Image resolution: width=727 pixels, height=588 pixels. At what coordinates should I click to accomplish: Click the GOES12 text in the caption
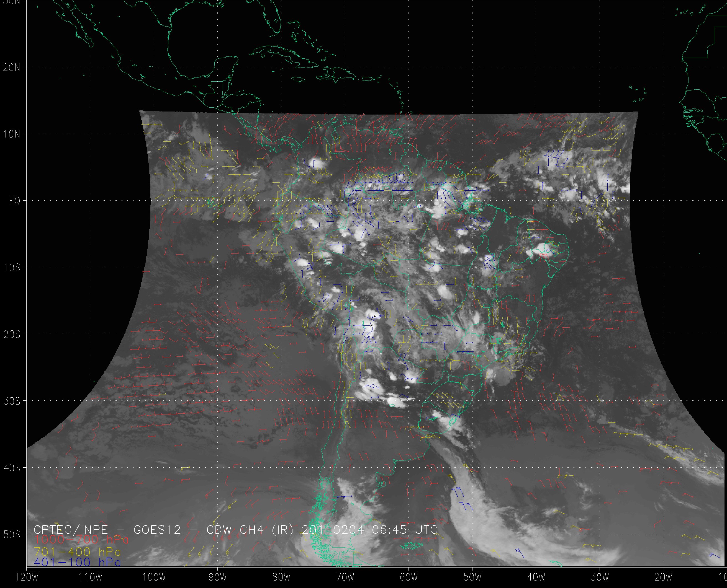pos(157,530)
